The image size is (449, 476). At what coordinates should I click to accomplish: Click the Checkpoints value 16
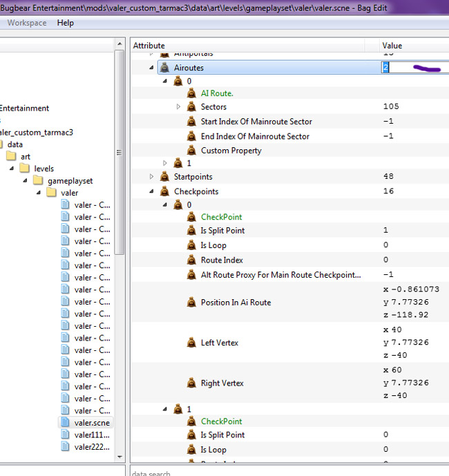point(388,191)
